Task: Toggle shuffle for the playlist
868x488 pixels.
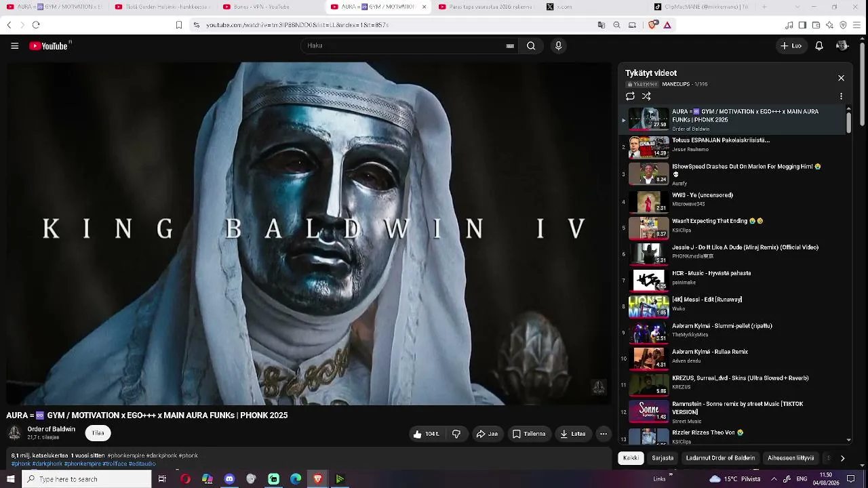Action: point(646,96)
